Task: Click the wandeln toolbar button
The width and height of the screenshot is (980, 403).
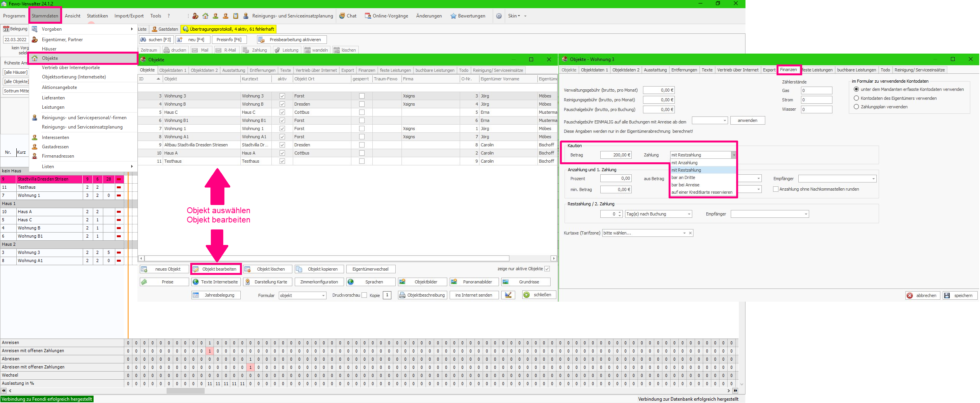Action: click(x=316, y=50)
